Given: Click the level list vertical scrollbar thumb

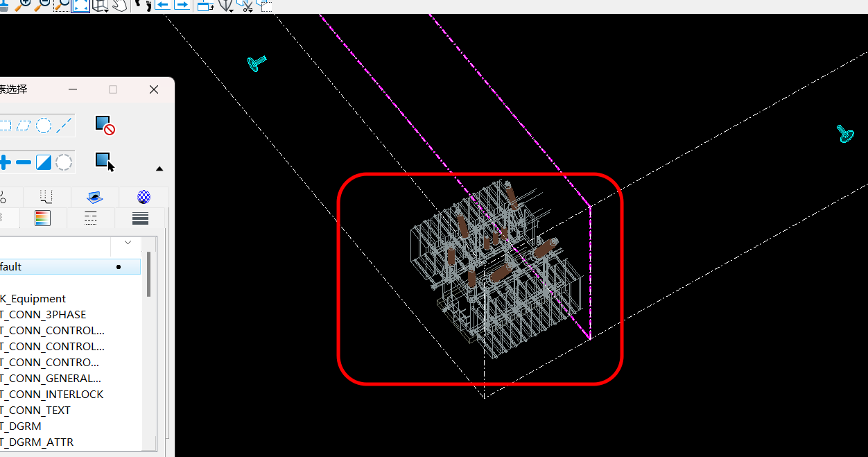Looking at the screenshot, I should [148, 273].
